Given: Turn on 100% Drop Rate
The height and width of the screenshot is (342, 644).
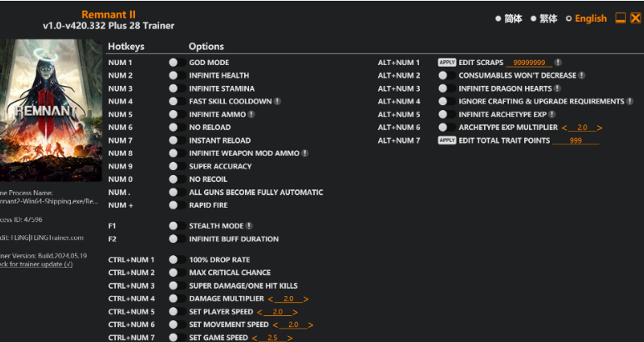Looking at the screenshot, I should [174, 259].
